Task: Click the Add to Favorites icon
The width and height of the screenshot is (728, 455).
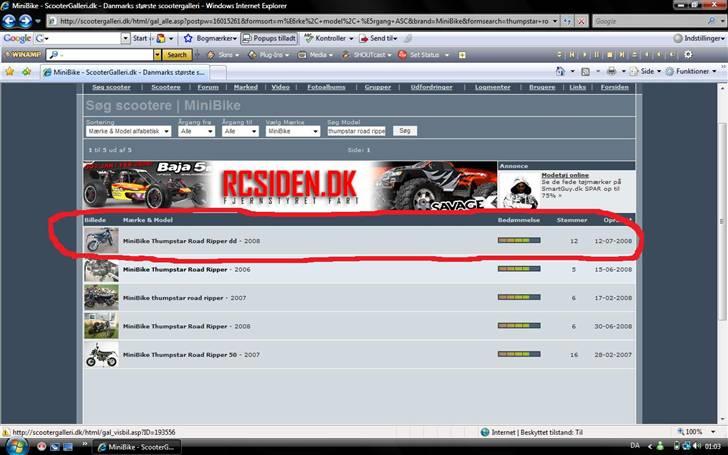Action: (27, 72)
